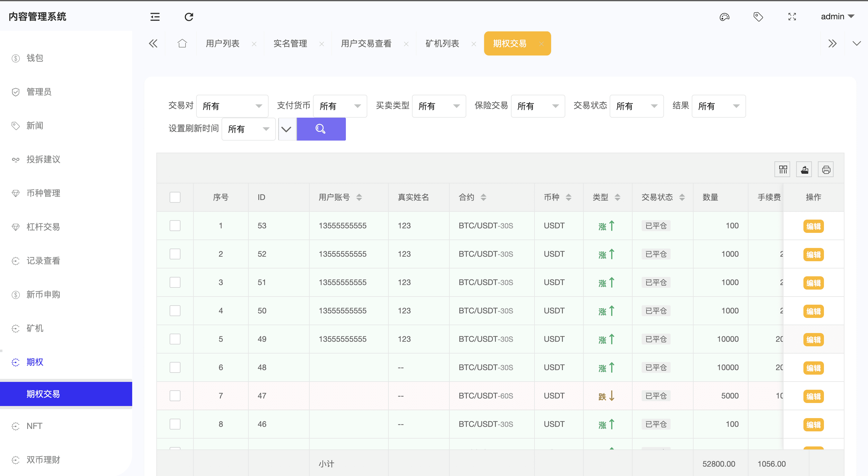Click the export/download icon in toolbar
868x476 pixels.
(804, 170)
